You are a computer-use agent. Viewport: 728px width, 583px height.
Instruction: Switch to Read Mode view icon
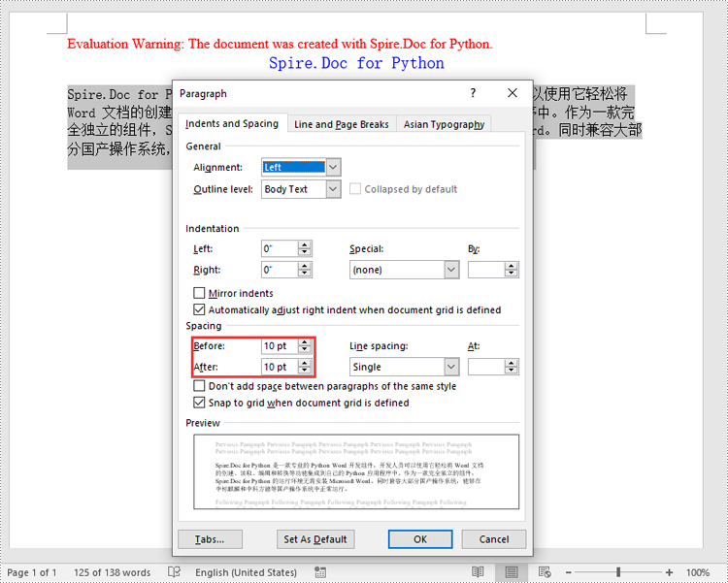[478, 572]
